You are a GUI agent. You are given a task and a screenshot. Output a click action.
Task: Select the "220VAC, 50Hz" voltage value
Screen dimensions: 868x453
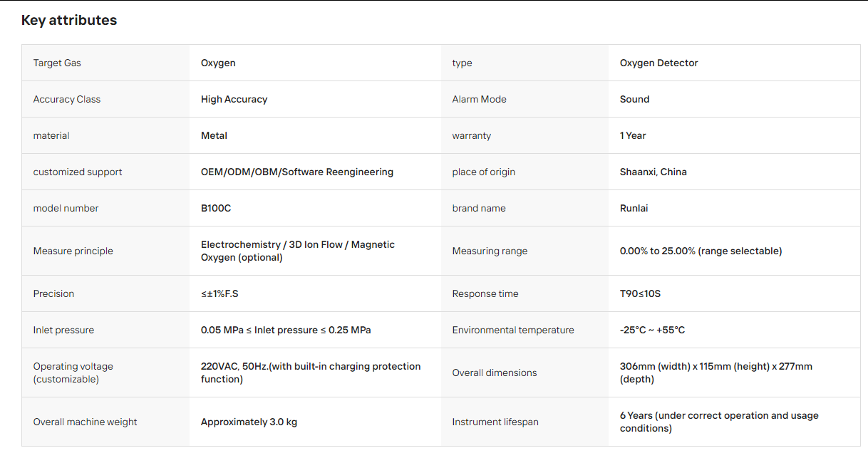pos(311,373)
